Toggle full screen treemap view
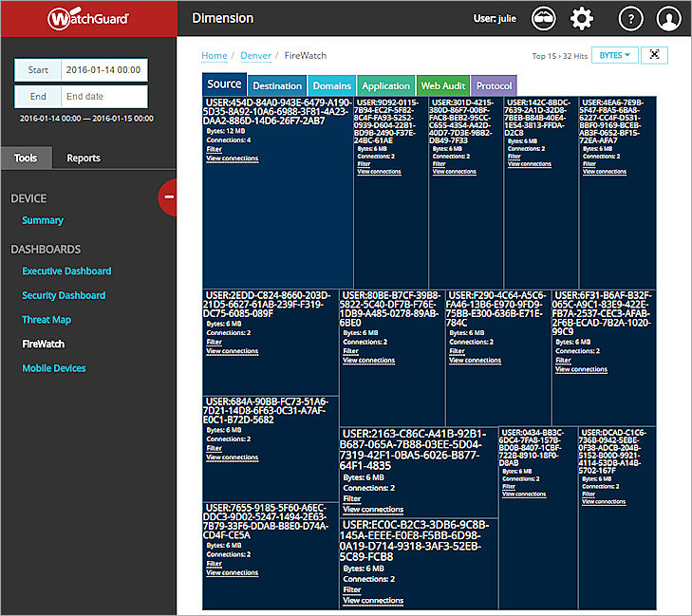 click(654, 55)
